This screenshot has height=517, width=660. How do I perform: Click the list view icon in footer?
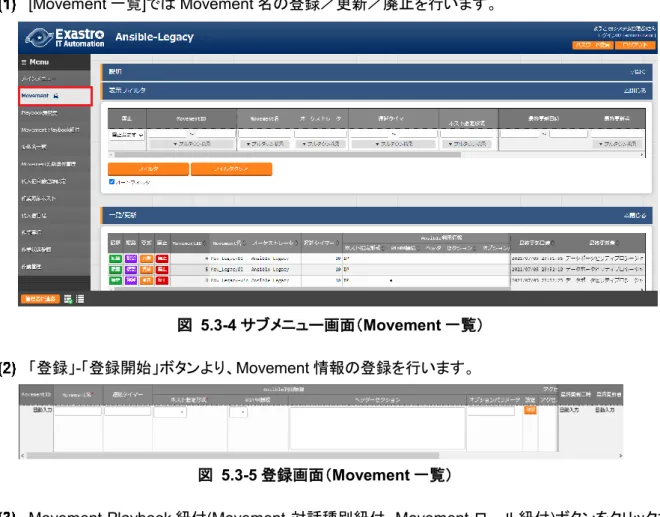pyautogui.click(x=80, y=299)
